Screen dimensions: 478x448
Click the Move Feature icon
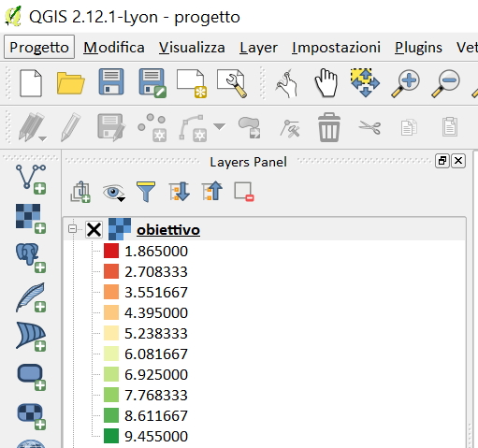pos(250,127)
